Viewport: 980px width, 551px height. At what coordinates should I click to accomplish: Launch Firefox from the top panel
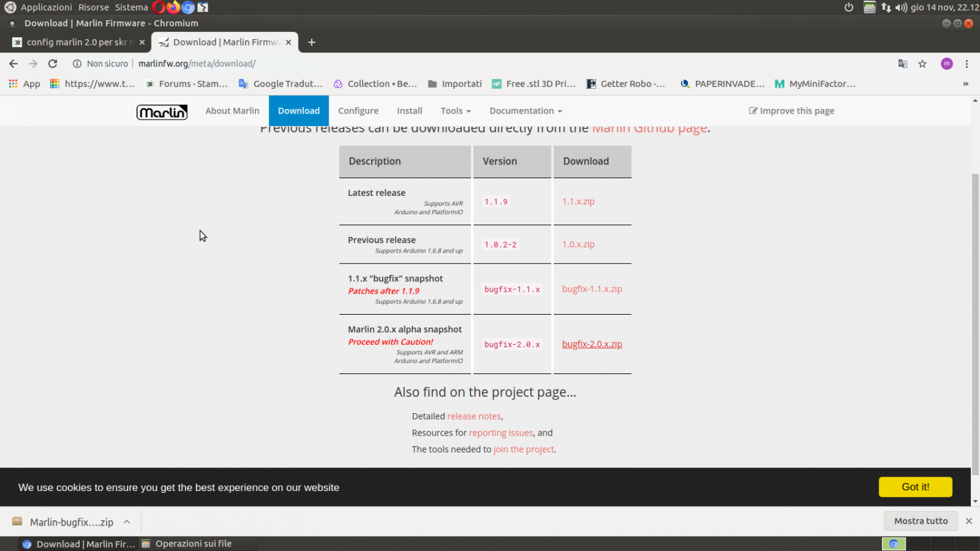click(173, 7)
